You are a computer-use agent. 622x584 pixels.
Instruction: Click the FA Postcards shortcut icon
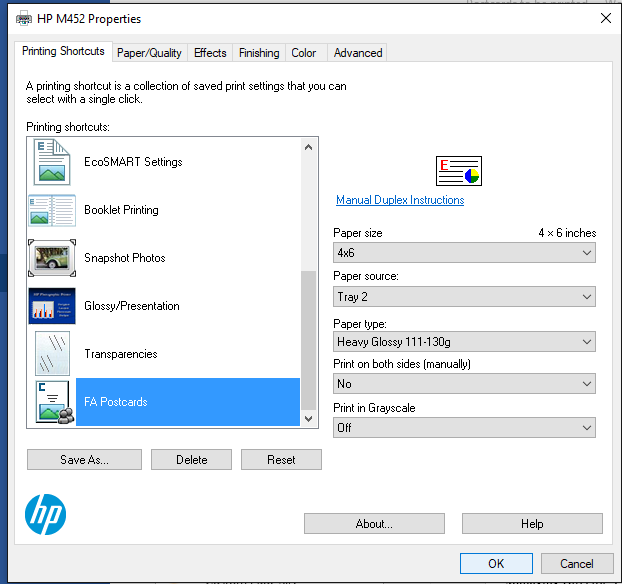point(51,402)
